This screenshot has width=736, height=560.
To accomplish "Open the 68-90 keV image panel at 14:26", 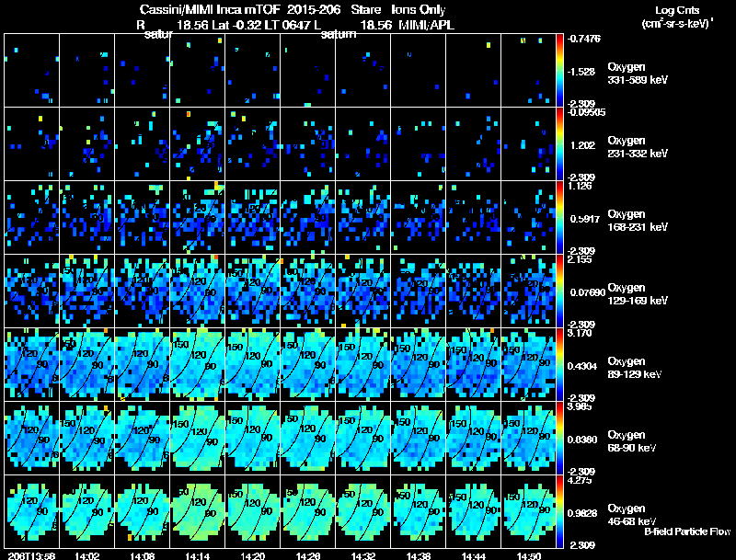I will (x=308, y=438).
